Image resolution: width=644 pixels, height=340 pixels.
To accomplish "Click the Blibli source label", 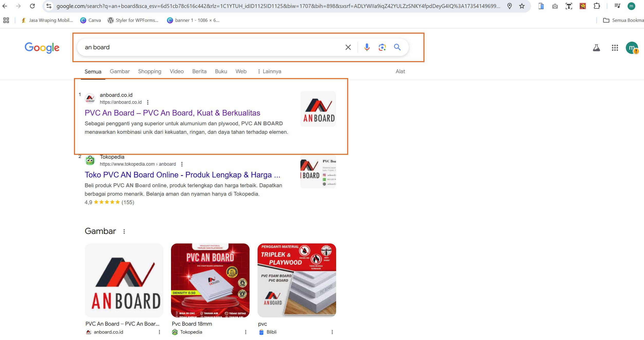I will coord(271,332).
